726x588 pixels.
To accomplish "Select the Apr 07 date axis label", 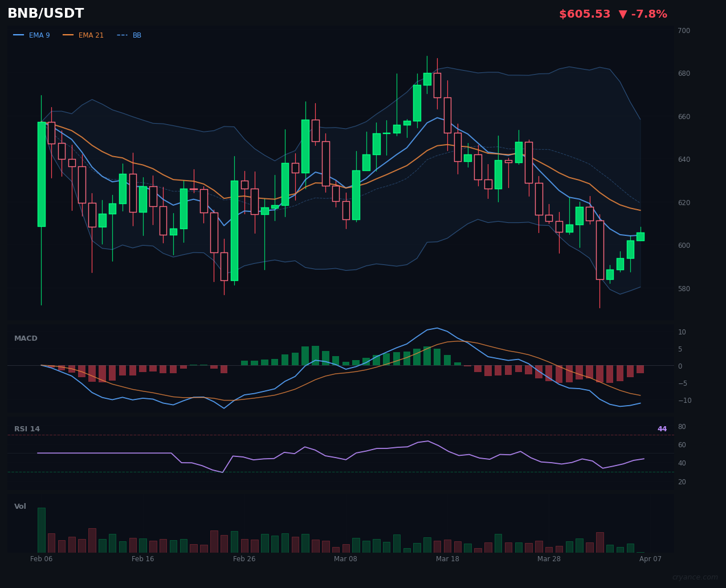I will (650, 559).
